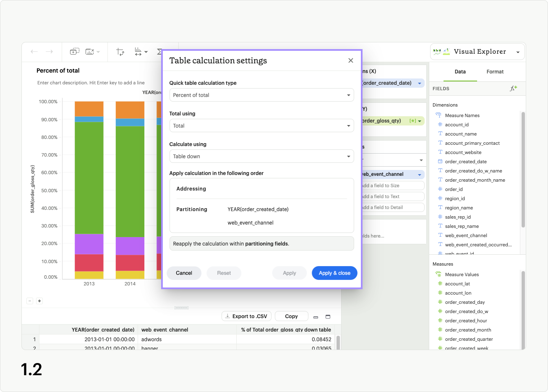This screenshot has width=548, height=392.
Task: Change Calculate using from Table down dropdown
Action: pyautogui.click(x=261, y=156)
